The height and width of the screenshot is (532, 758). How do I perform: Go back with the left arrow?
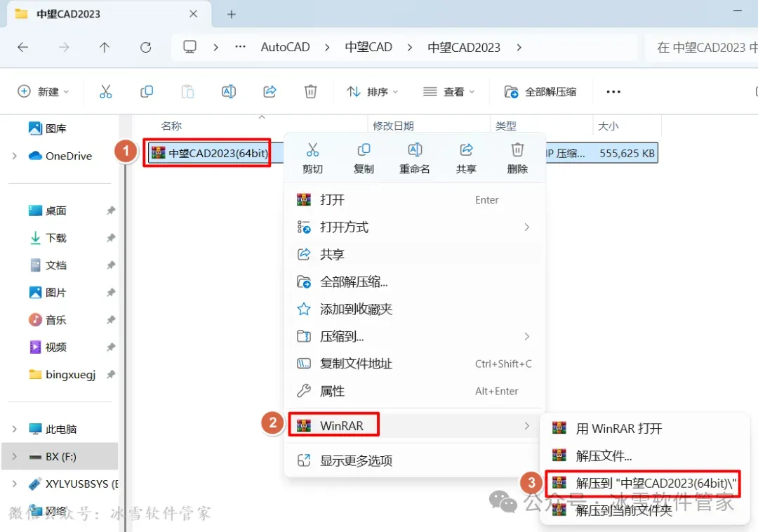[22, 47]
